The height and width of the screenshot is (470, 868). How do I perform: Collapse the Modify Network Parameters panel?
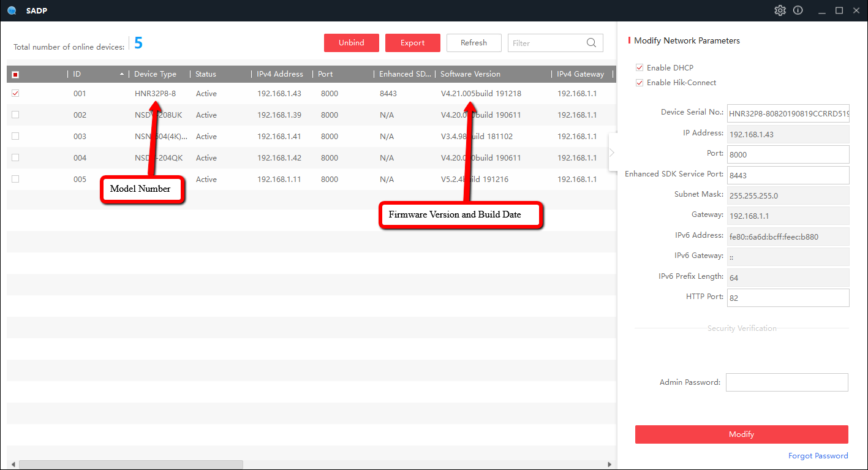612,153
